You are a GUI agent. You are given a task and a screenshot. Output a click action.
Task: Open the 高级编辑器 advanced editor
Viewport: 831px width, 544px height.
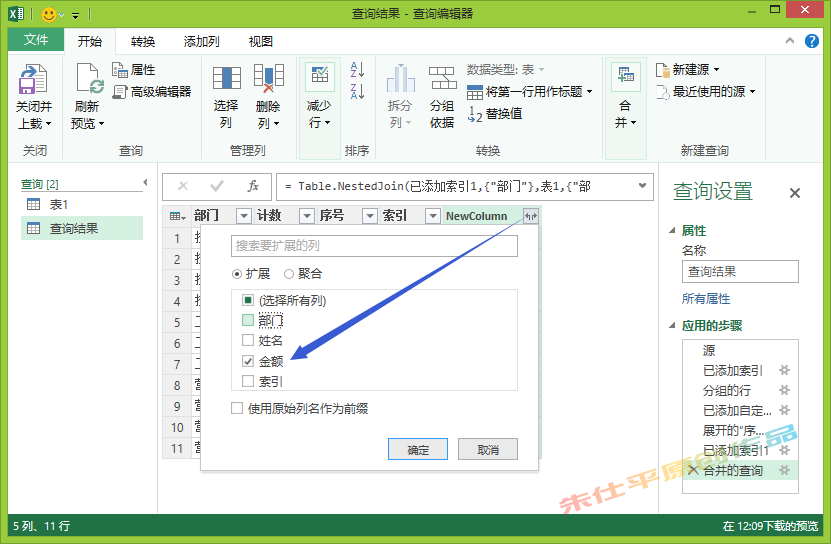point(152,92)
